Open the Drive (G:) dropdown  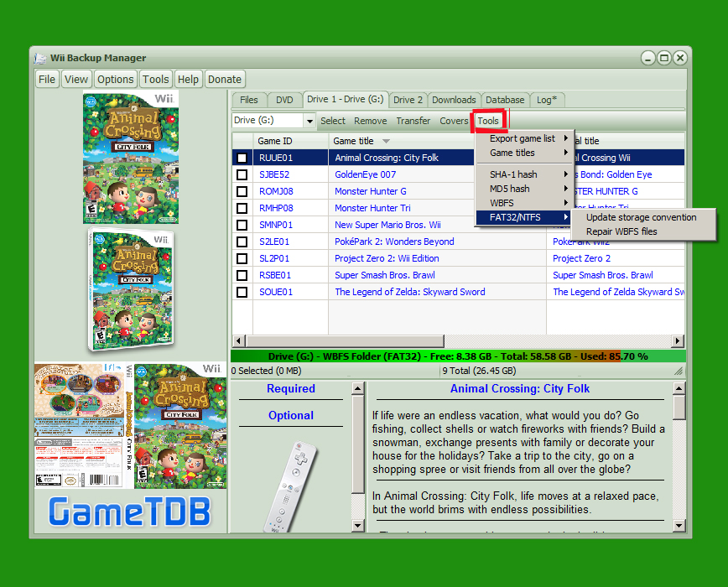point(309,121)
